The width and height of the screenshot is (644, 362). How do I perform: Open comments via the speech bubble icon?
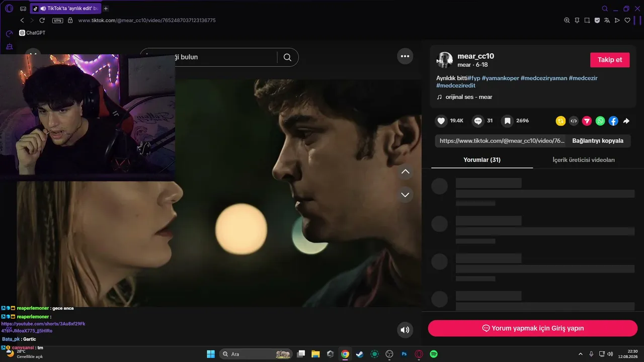click(x=478, y=121)
